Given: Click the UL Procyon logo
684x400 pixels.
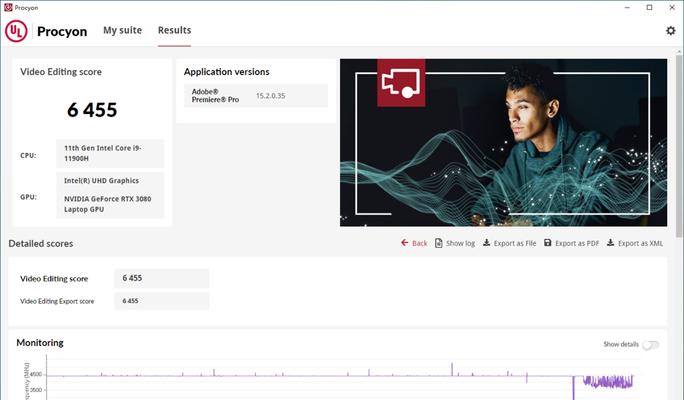Looking at the screenshot, I should 16,31.
